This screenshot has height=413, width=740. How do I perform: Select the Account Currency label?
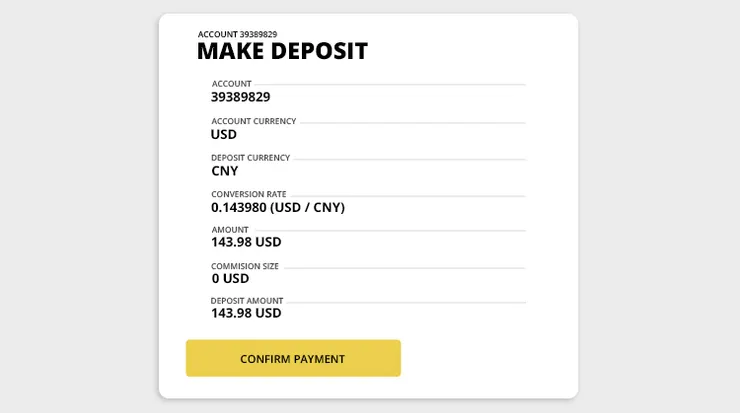254,121
